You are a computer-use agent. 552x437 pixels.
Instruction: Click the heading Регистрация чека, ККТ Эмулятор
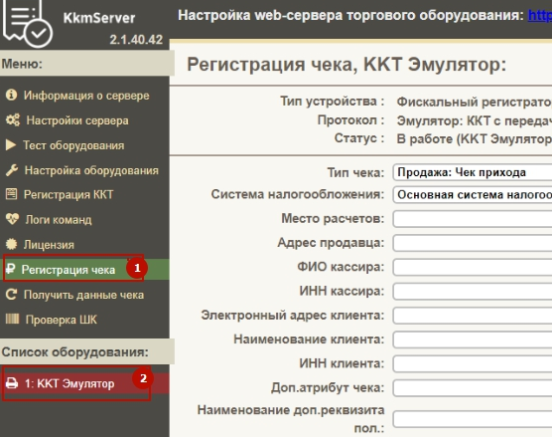(346, 64)
